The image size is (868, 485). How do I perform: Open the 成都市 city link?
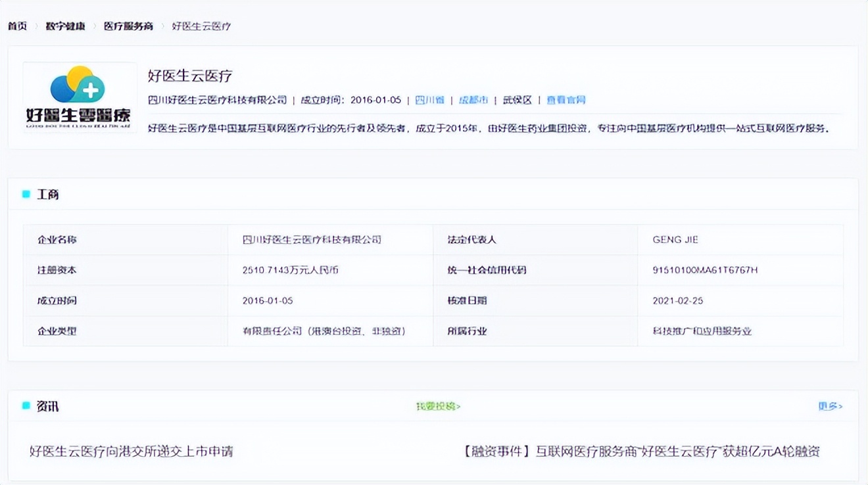click(473, 100)
